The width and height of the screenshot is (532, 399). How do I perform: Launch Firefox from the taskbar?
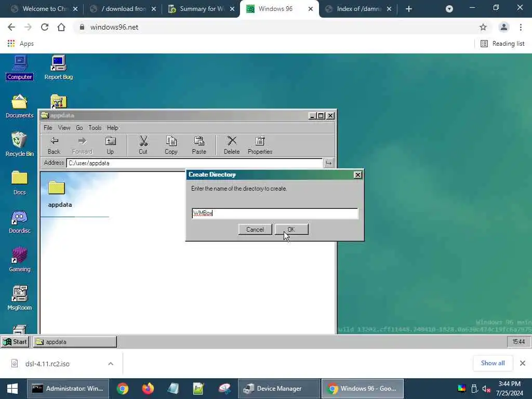148,389
